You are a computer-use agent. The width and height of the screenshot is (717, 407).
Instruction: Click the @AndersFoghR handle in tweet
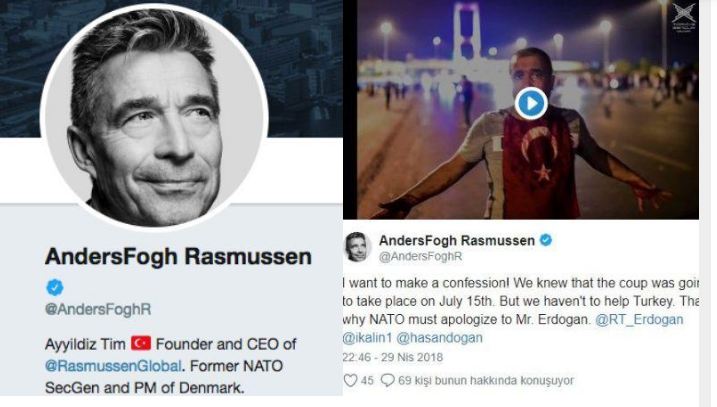click(420, 257)
